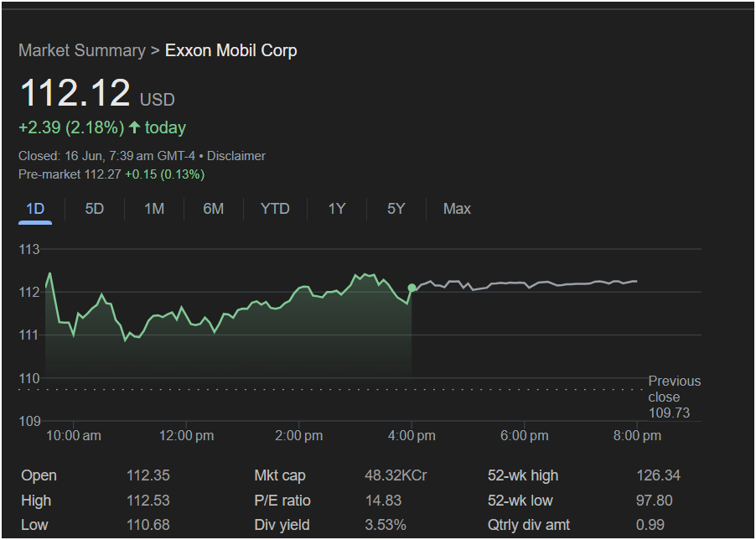
Task: Click the Previous close 109.73 label
Action: 674,397
